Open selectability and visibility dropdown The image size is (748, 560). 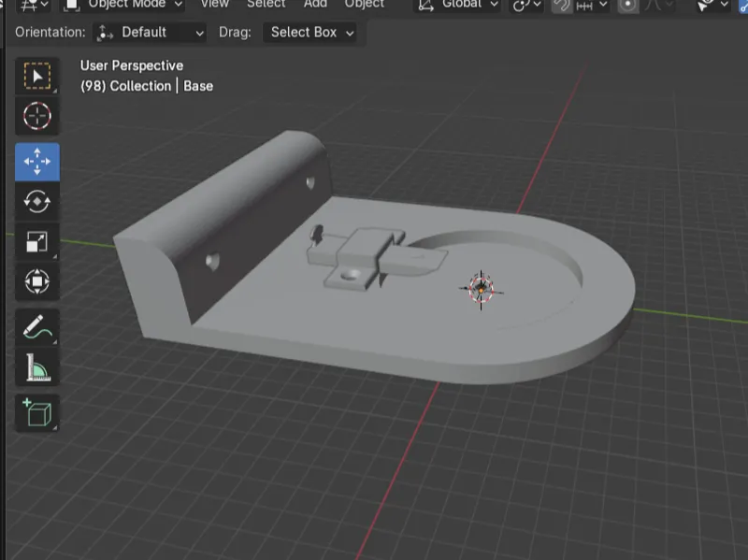point(712,5)
